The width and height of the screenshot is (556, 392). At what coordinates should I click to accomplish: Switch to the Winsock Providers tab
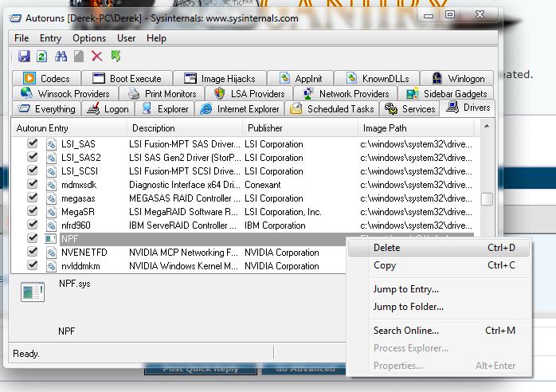point(65,94)
